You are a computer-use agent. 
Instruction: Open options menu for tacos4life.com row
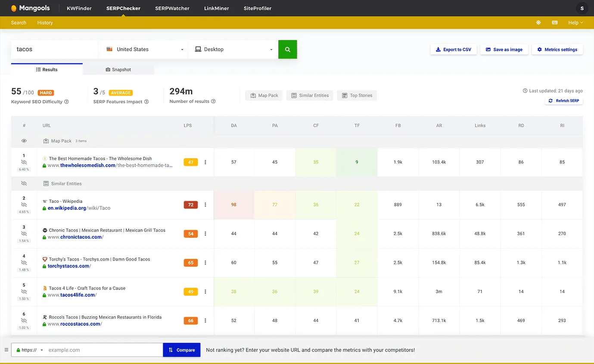205,292
